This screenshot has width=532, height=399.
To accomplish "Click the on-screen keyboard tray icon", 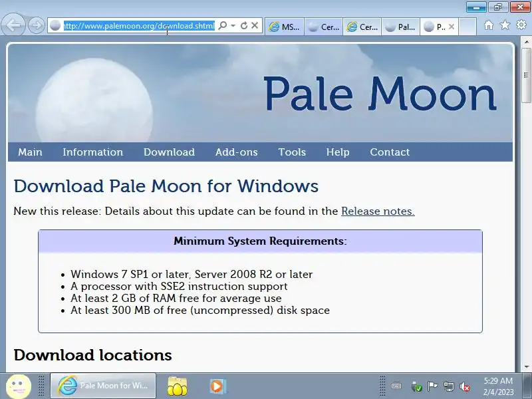I will pyautogui.click(x=396, y=386).
